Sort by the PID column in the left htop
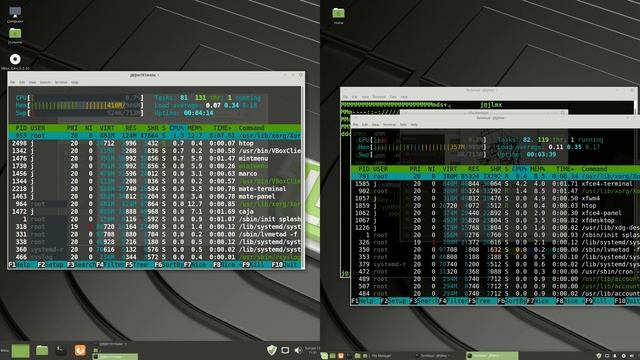Screen dimensions: 640x360 coord(20,128)
